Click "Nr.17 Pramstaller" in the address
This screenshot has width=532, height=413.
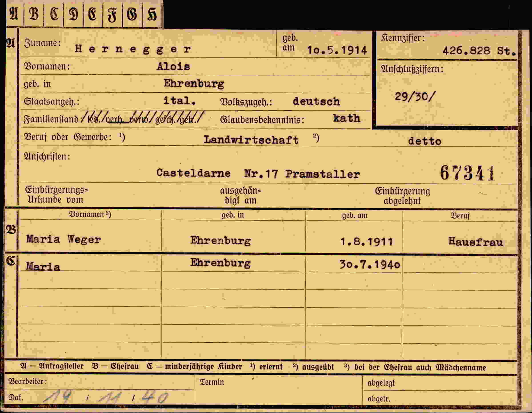coord(302,174)
